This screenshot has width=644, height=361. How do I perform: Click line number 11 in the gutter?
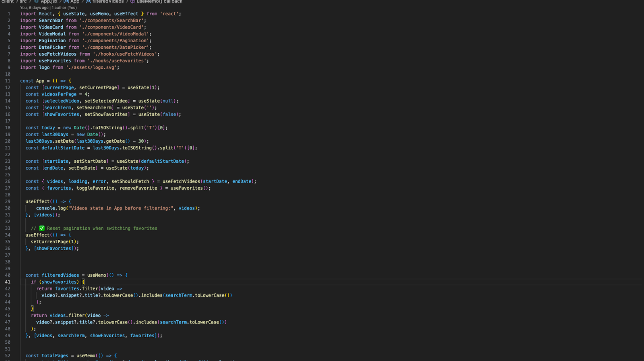[x=8, y=81]
